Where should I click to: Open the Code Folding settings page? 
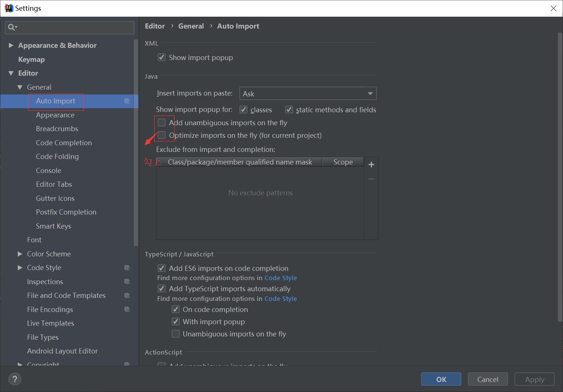57,156
